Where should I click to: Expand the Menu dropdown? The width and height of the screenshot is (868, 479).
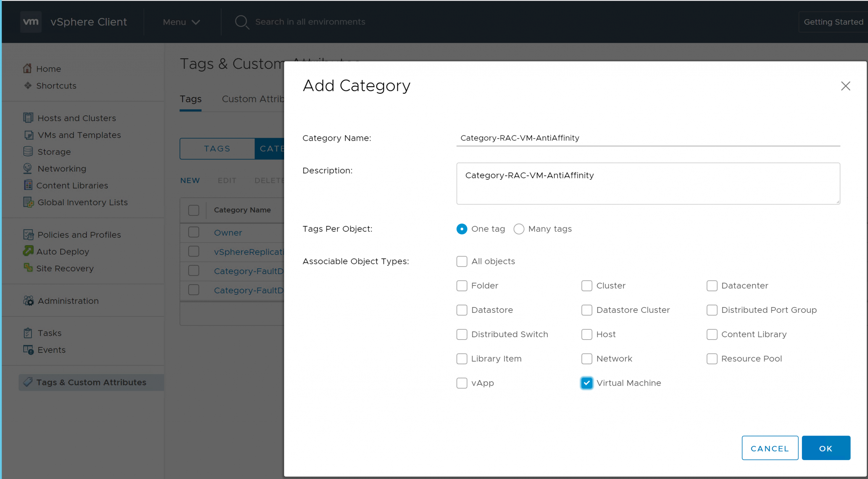point(181,22)
